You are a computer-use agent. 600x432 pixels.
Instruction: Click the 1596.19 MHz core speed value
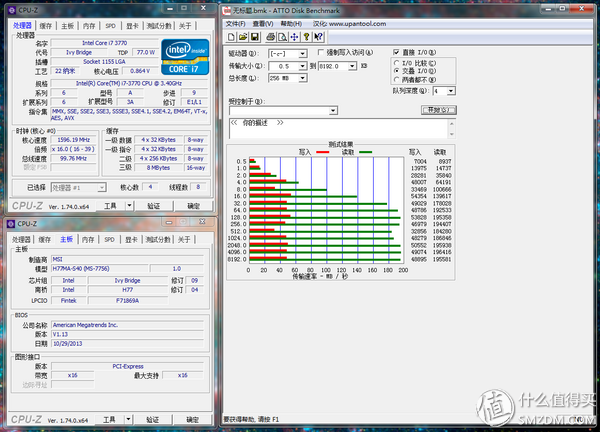[73, 140]
